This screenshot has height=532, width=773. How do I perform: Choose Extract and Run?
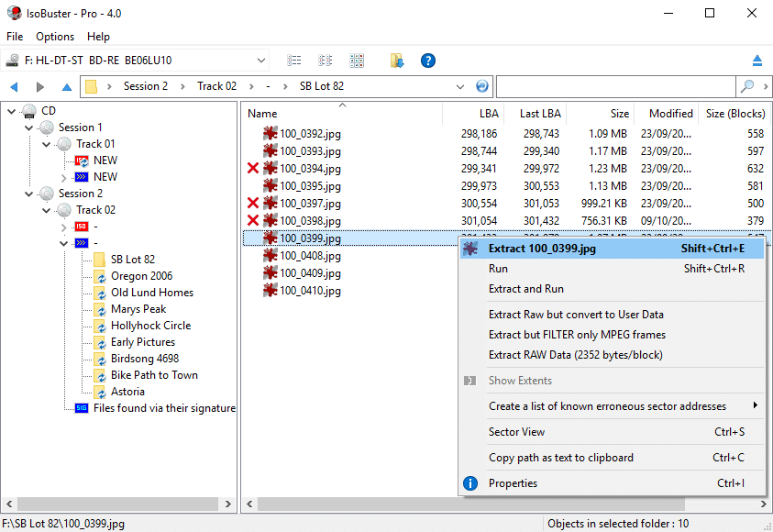tap(612, 289)
